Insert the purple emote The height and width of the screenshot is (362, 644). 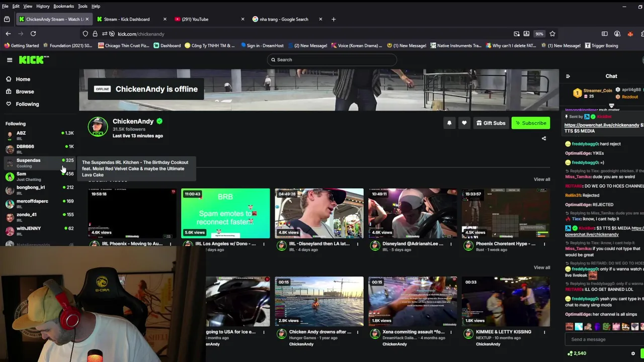coord(597,327)
